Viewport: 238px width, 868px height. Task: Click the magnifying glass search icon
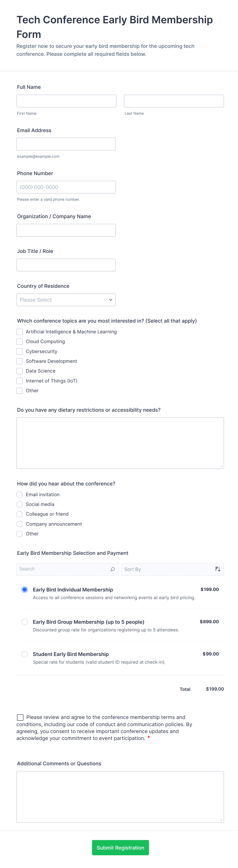pos(112,569)
